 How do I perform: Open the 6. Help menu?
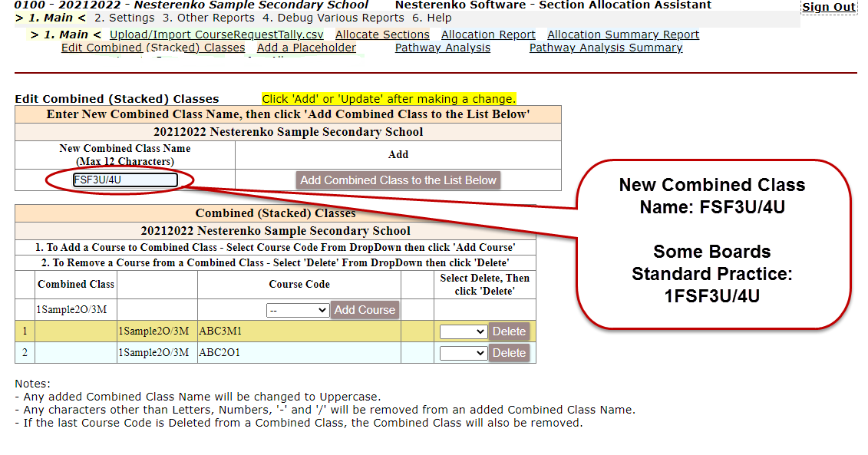[431, 18]
